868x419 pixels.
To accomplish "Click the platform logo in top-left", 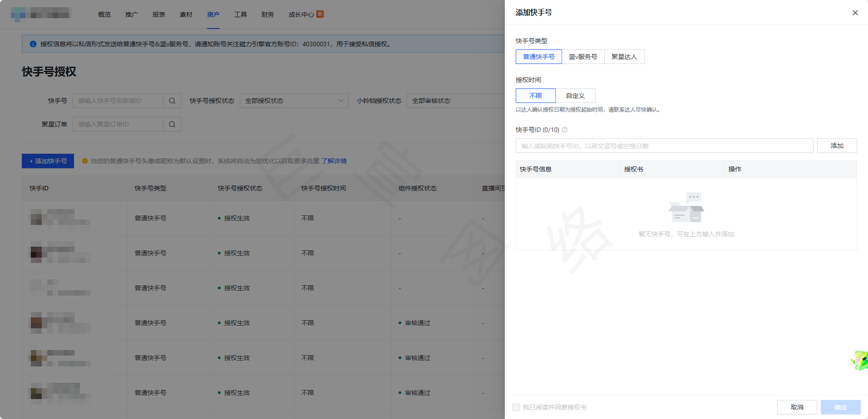I will [x=18, y=15].
